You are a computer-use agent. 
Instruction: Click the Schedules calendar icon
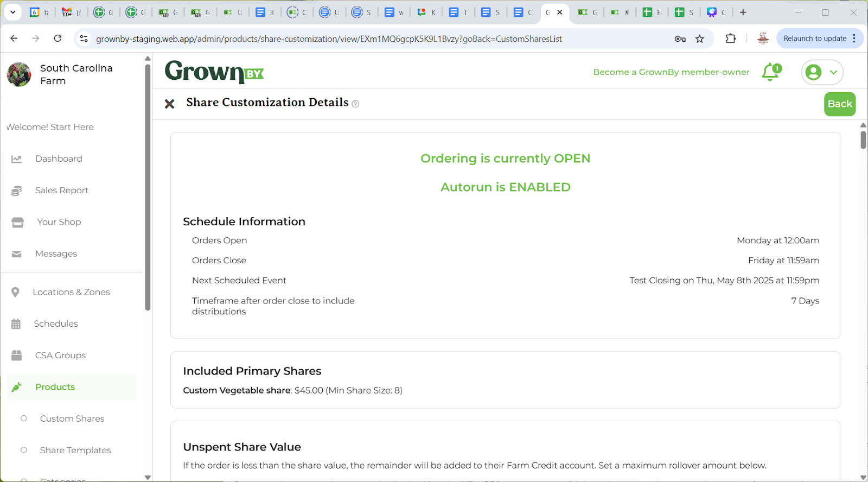pyautogui.click(x=16, y=324)
